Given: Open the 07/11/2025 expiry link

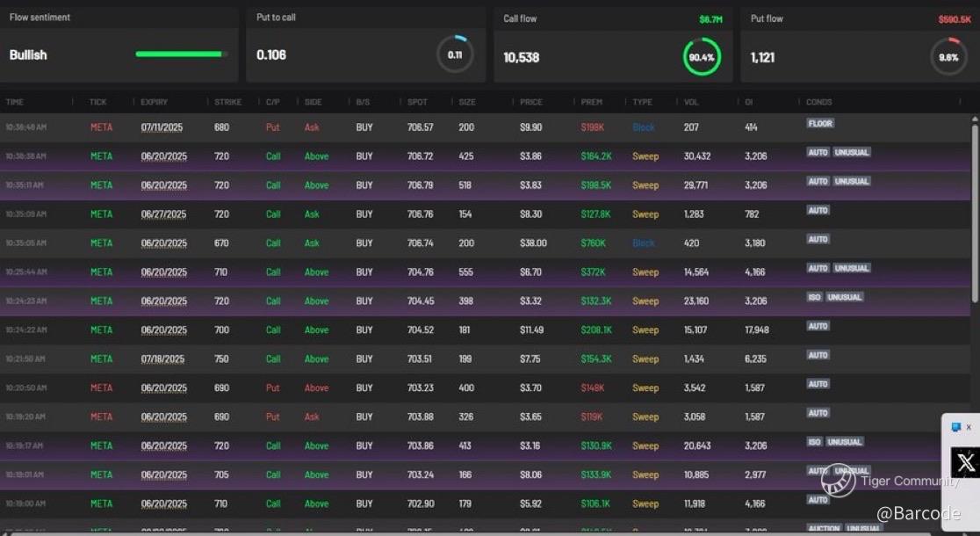Looking at the screenshot, I should tap(162, 127).
